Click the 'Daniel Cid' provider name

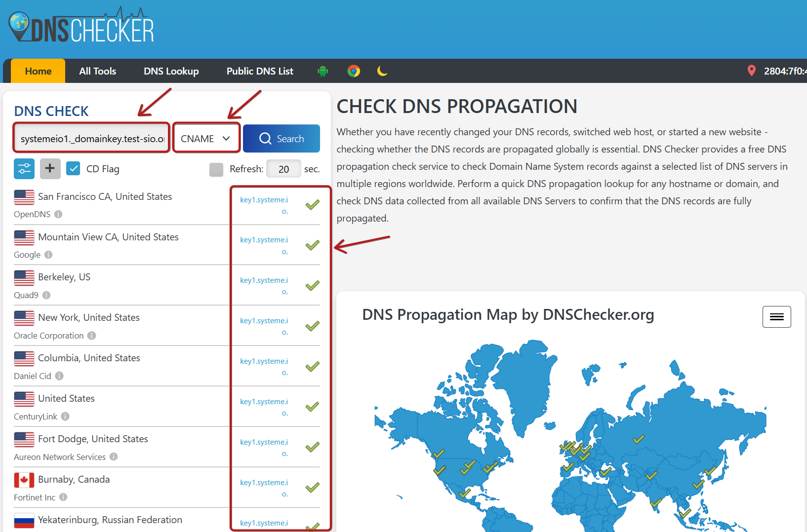coord(33,376)
